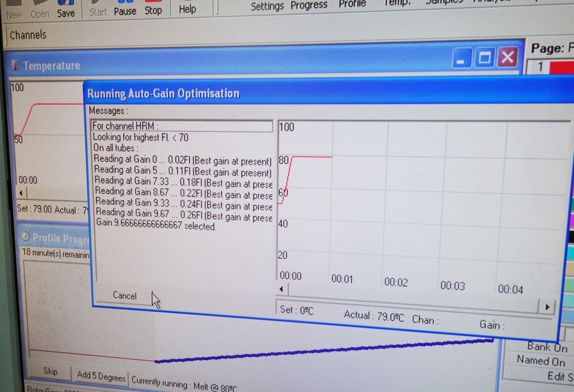This screenshot has width=574, height=392.
Task: Click the 00:02 time label on graph
Action: [396, 282]
